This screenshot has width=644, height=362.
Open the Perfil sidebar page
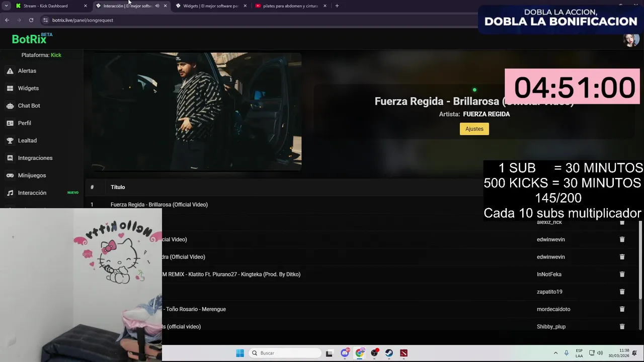coord(25,123)
